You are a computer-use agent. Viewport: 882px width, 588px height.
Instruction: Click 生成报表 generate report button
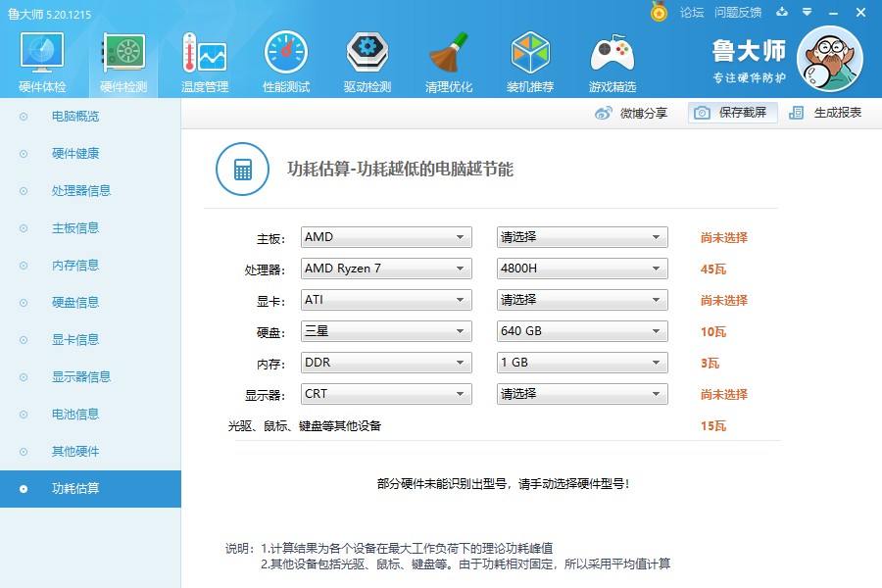[x=824, y=113]
